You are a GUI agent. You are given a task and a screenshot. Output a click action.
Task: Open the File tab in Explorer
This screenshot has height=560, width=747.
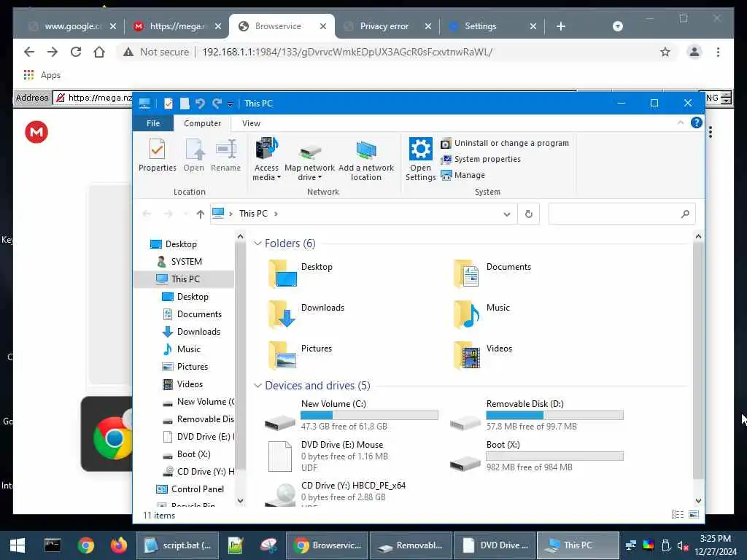(153, 123)
